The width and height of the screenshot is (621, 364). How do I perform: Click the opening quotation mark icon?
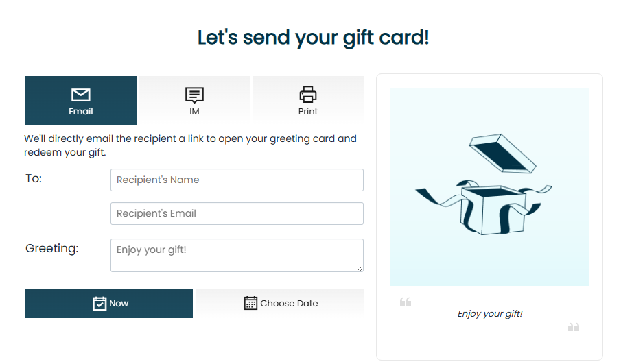tap(406, 302)
